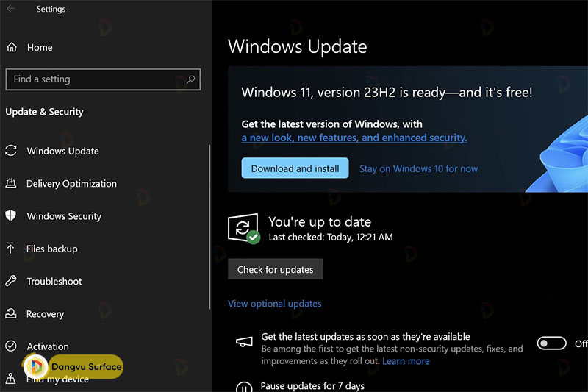The image size is (588, 392).
Task: Click the Find my device icon
Action: click(x=10, y=379)
